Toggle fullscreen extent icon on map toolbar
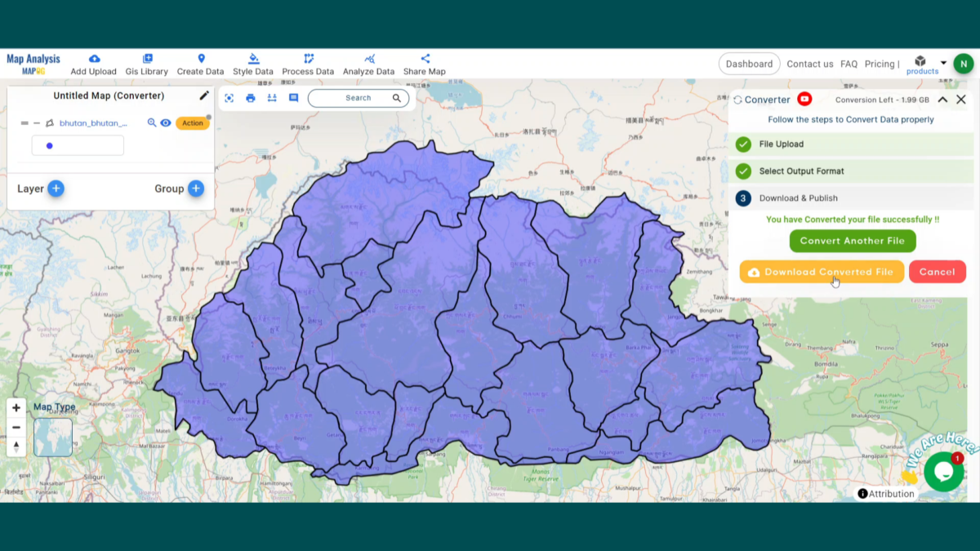 click(229, 98)
